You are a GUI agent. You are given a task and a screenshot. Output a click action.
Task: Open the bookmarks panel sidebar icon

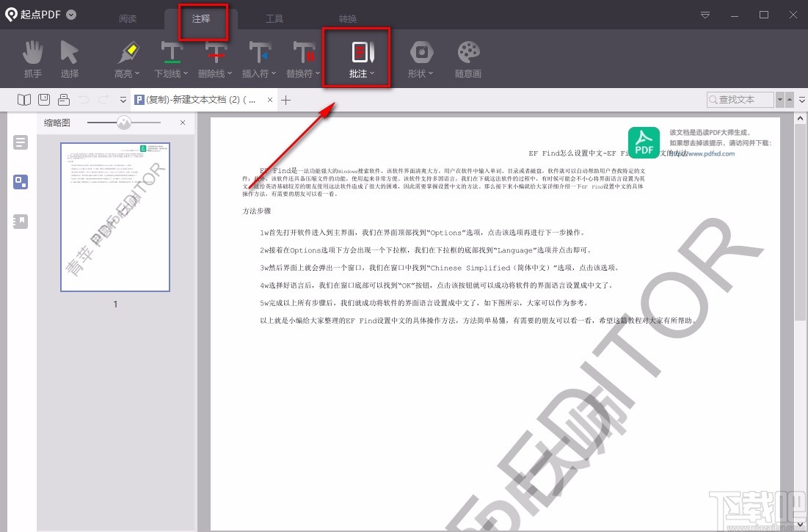21,222
